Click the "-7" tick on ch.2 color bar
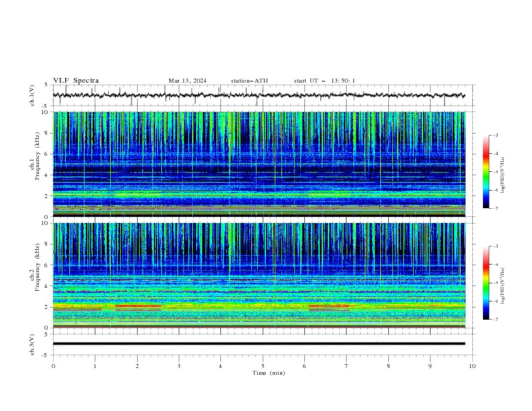Image resolution: width=532 pixels, height=411 pixels. 496,320
